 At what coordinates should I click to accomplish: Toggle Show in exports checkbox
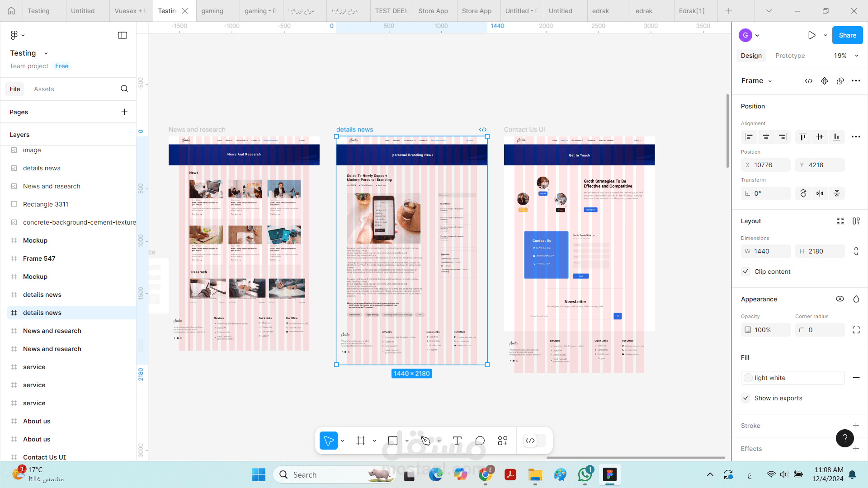[x=746, y=398]
